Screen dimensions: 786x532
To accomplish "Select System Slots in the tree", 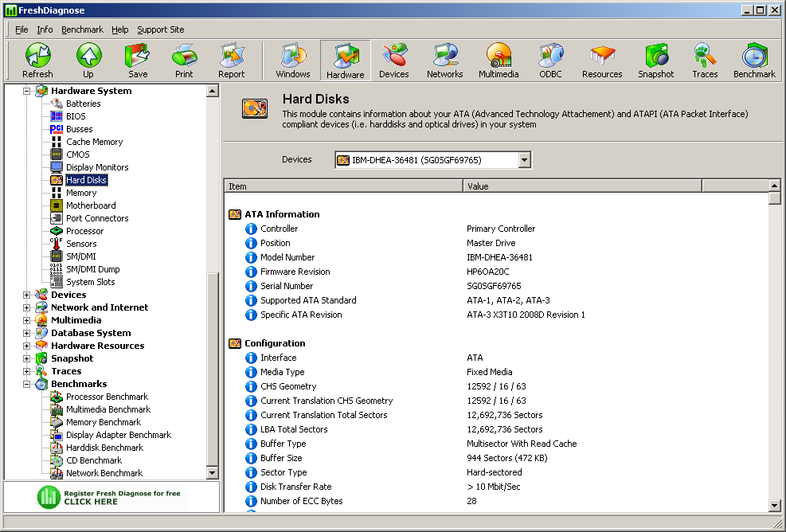I will click(90, 282).
